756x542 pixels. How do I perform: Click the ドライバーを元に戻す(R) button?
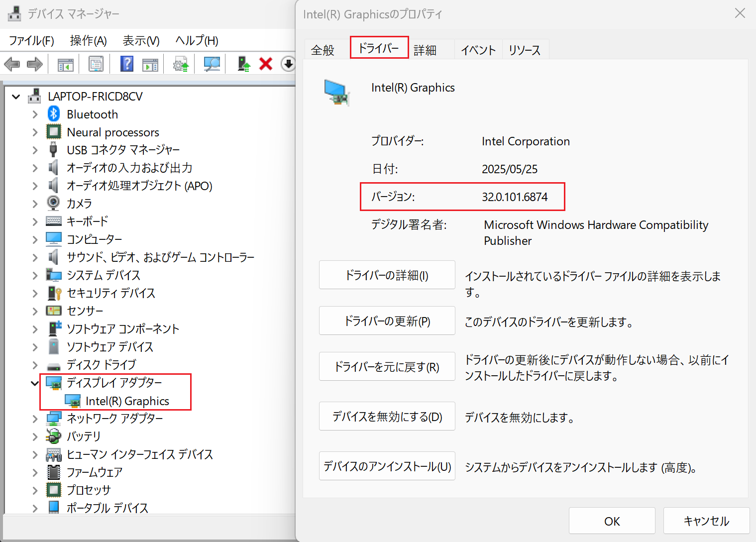click(387, 366)
